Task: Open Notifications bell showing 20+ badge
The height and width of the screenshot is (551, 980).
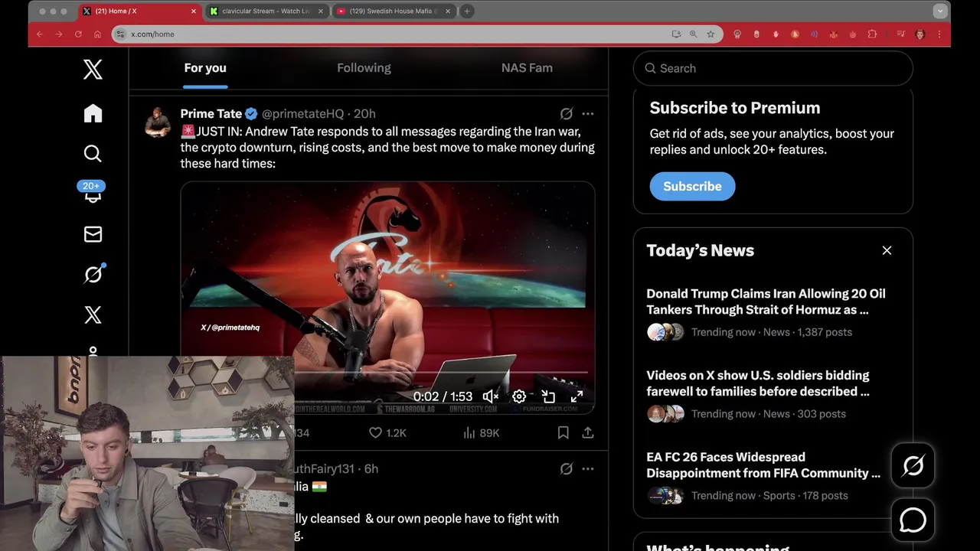Action: click(92, 193)
